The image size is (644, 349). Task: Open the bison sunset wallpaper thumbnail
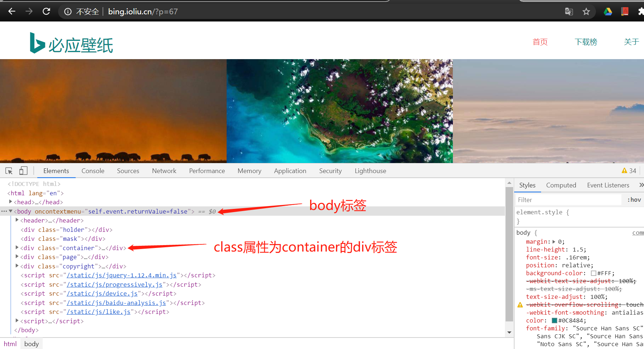[x=113, y=111]
